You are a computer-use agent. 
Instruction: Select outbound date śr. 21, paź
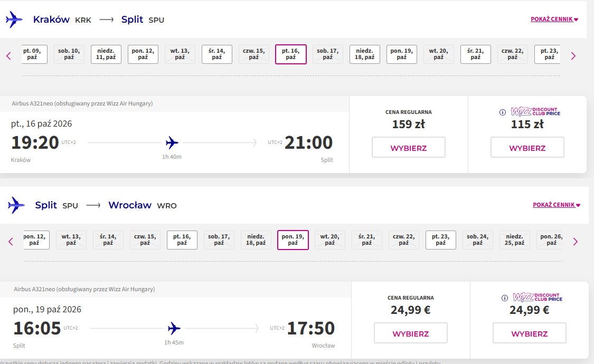pyautogui.click(x=475, y=54)
